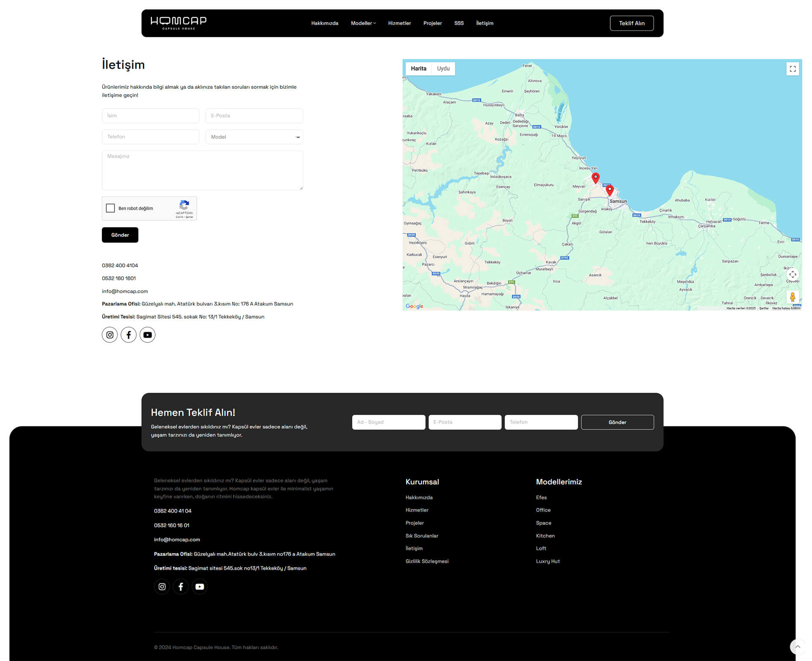Open Projeler in the top navigation
The height and width of the screenshot is (661, 812).
click(432, 23)
